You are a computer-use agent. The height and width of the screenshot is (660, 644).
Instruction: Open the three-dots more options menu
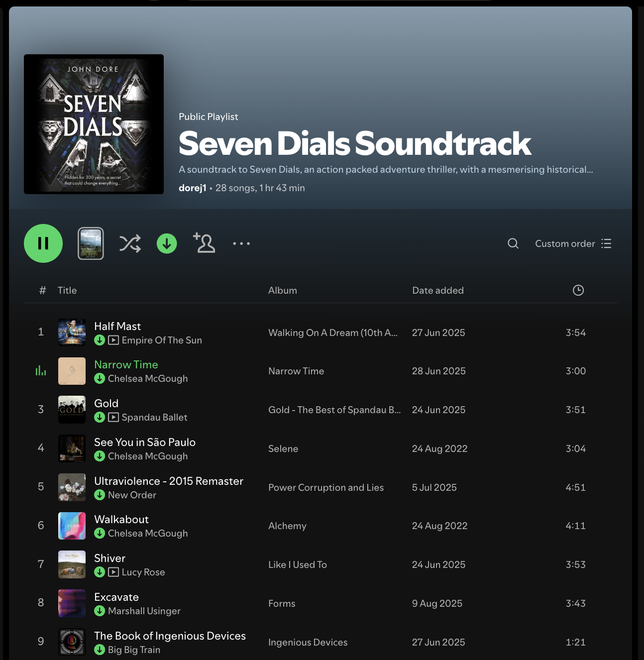click(241, 243)
